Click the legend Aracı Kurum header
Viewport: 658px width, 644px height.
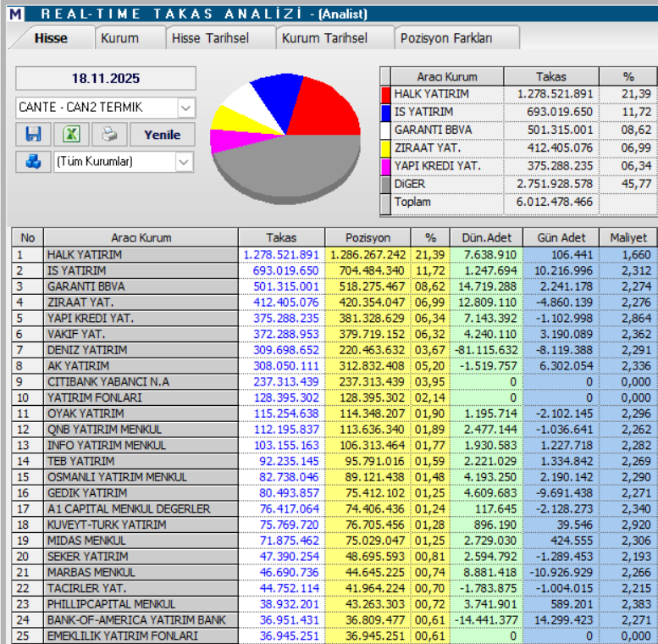[x=447, y=77]
